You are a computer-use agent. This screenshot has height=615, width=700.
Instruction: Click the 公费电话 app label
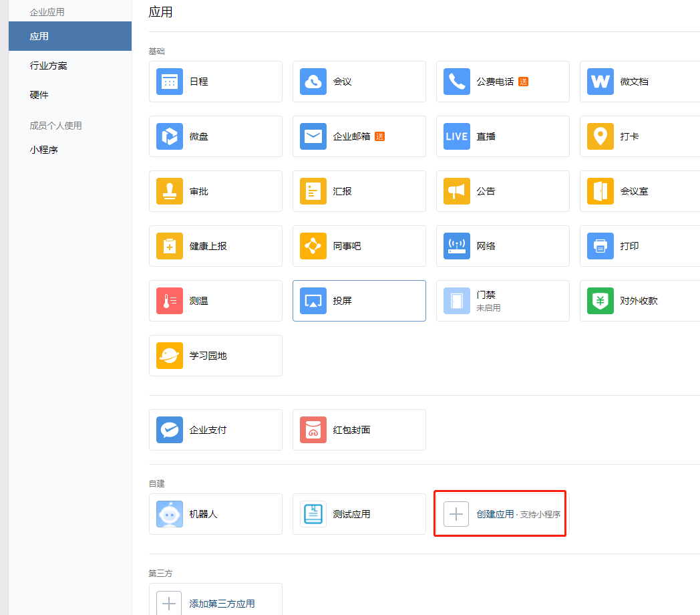tap(495, 82)
